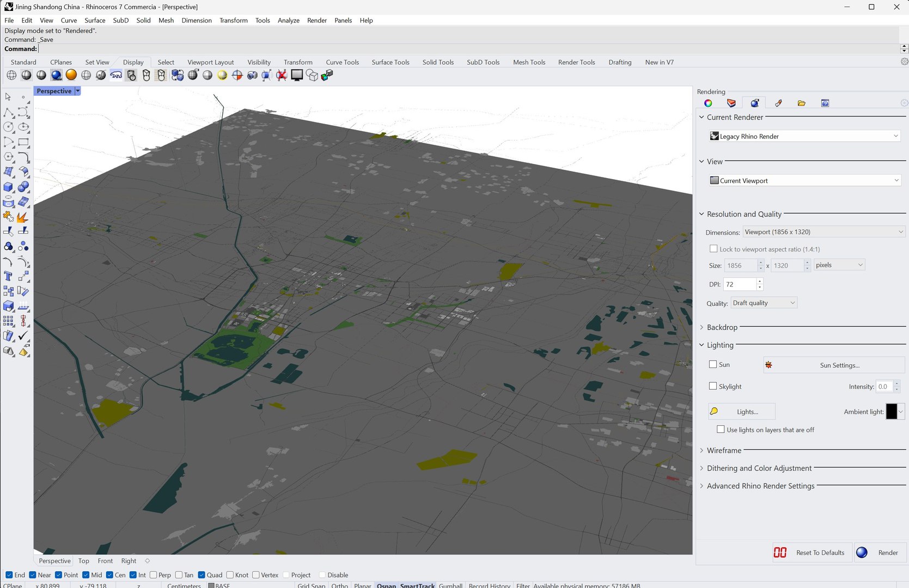Viewport: 909px width, 588px height.
Task: Toggle the End osnap checkbox
Action: [9, 575]
